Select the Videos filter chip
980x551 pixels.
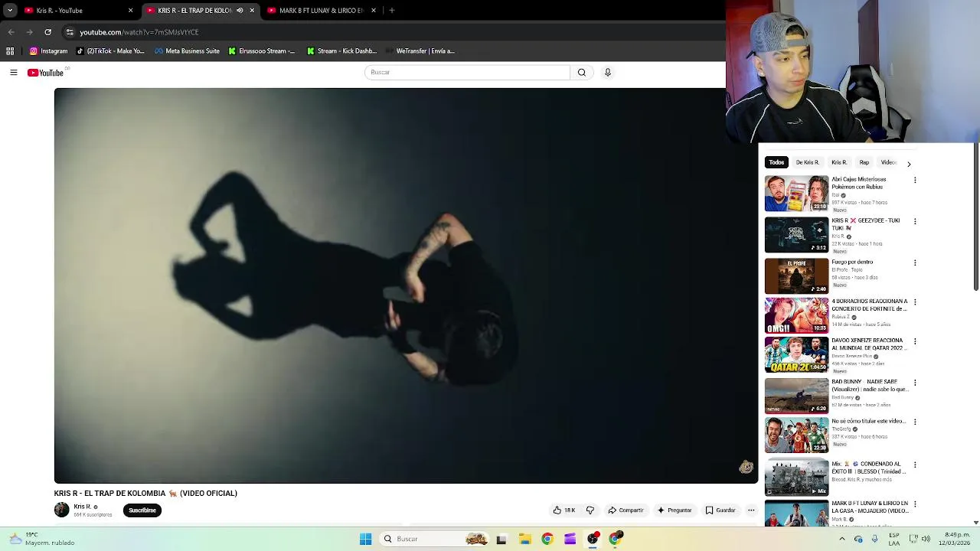coord(888,162)
